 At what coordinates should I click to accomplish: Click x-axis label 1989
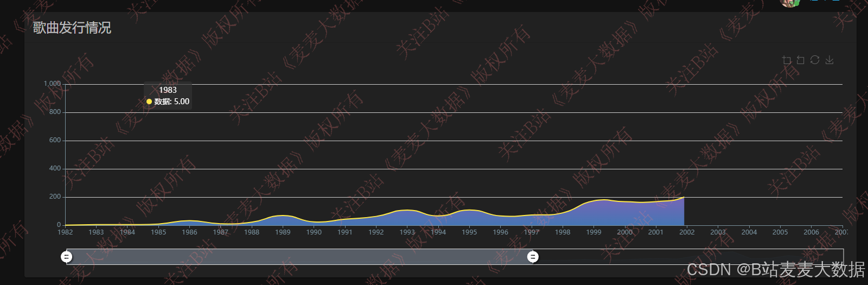283,232
